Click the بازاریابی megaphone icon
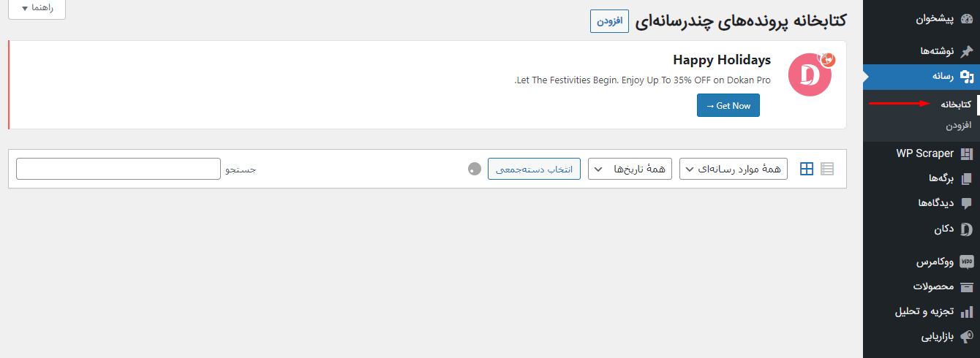Image resolution: width=980 pixels, height=358 pixels. tap(966, 337)
